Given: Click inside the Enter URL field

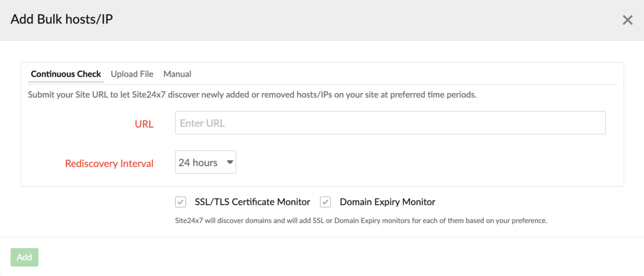Looking at the screenshot, I should (x=390, y=122).
